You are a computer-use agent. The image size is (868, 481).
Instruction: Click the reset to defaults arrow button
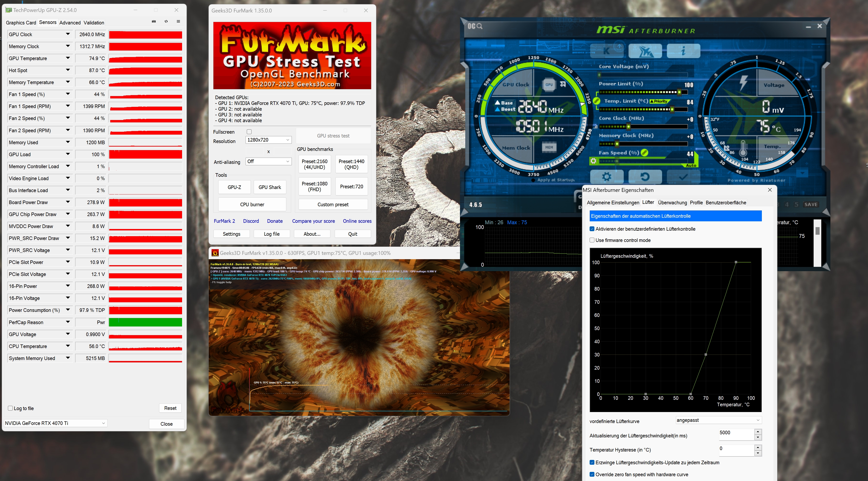coord(645,177)
